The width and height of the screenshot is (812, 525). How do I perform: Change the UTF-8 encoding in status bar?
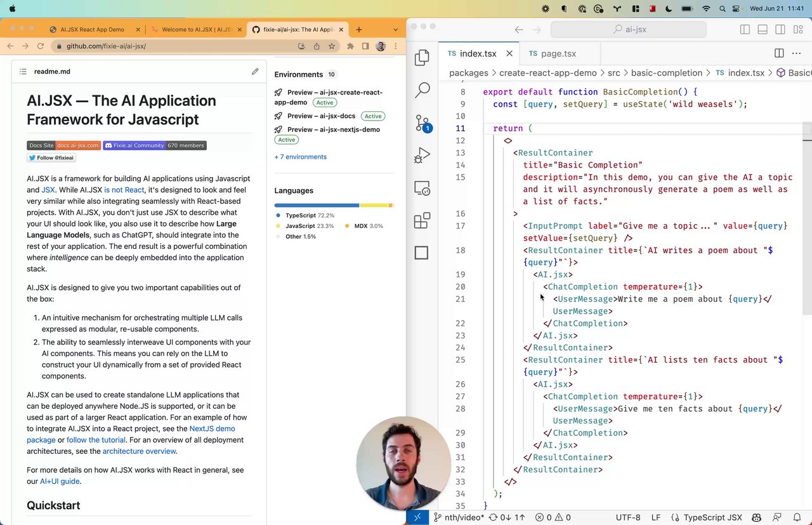(x=628, y=517)
